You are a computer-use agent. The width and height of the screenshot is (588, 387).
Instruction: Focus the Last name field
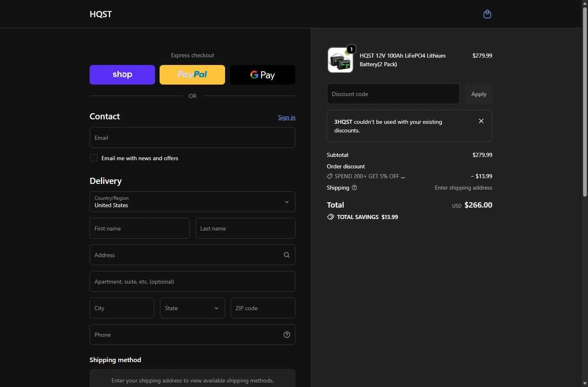[x=246, y=228]
